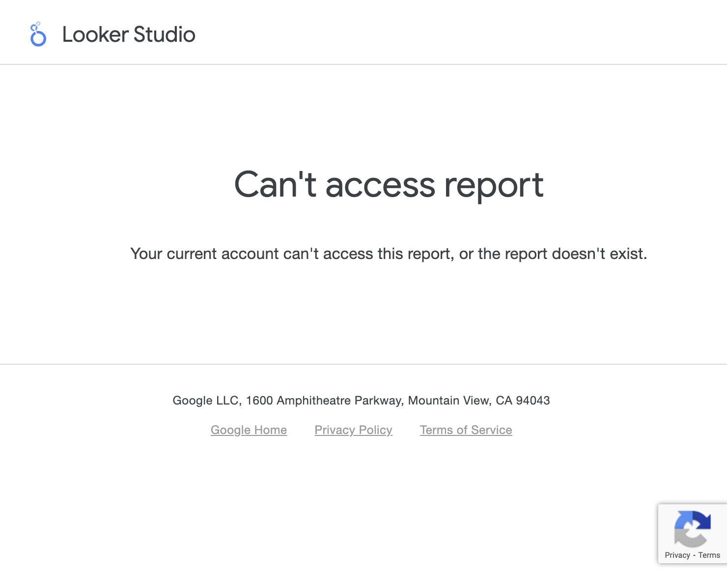Viewport: 728px width, 577px height.
Task: Click "doesn't exist" in the error message
Action: pyautogui.click(x=599, y=254)
